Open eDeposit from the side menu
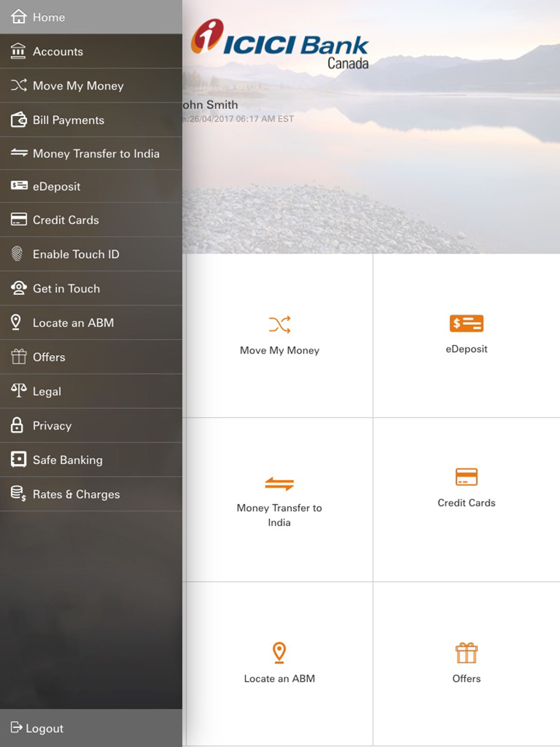Image resolution: width=560 pixels, height=747 pixels. 91,186
